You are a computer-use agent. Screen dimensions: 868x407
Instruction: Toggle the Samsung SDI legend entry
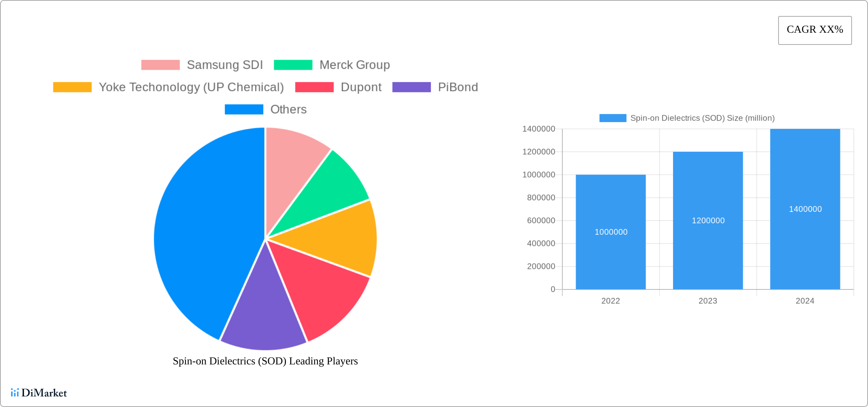click(225, 65)
